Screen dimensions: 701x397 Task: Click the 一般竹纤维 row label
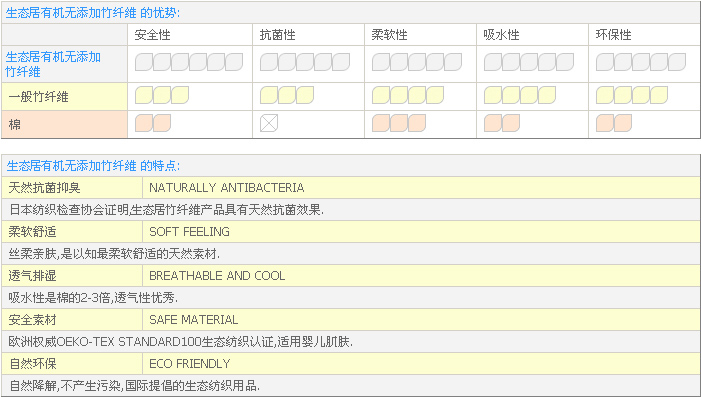[x=38, y=97]
